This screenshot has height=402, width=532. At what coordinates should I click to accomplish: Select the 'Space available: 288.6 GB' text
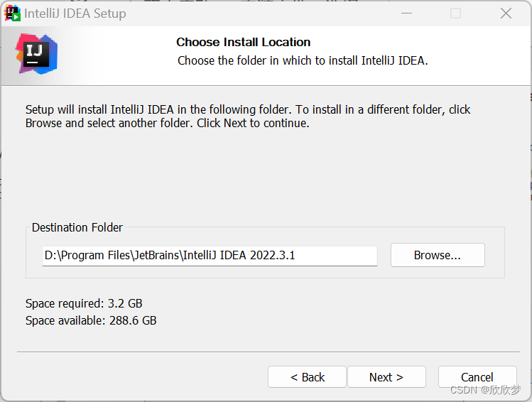coord(91,320)
